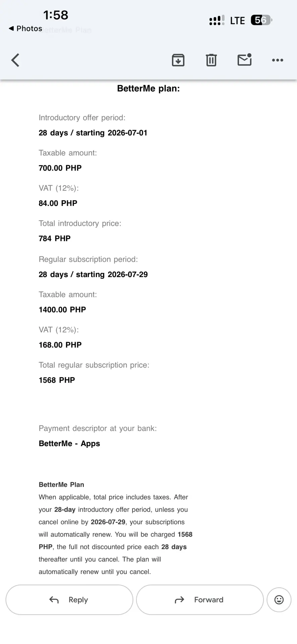Tap the signal strength dots icon
The image size is (297, 644).
[x=217, y=20]
